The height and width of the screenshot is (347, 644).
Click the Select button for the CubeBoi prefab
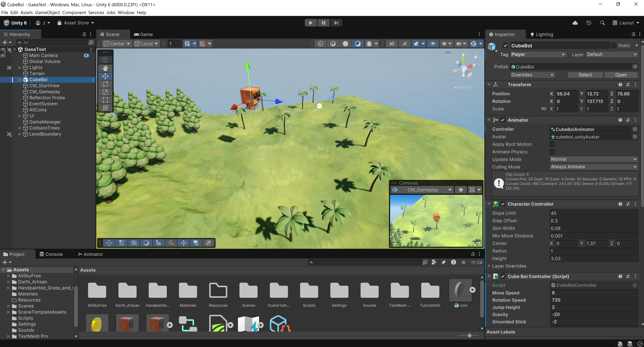tap(585, 75)
